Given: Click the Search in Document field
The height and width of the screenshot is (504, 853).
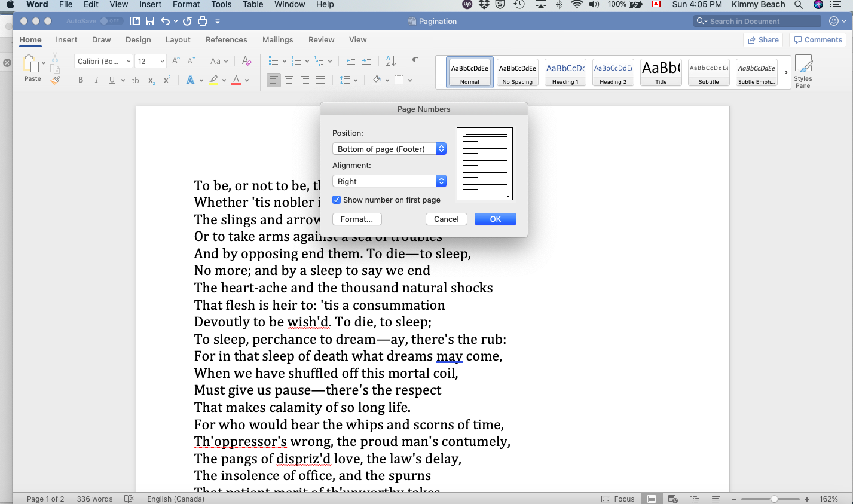Looking at the screenshot, I should click(757, 21).
